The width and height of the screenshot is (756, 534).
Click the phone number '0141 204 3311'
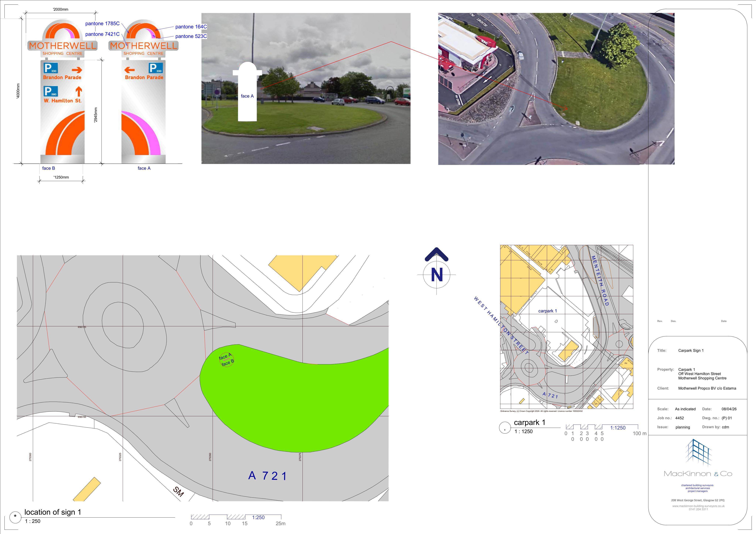698,509
